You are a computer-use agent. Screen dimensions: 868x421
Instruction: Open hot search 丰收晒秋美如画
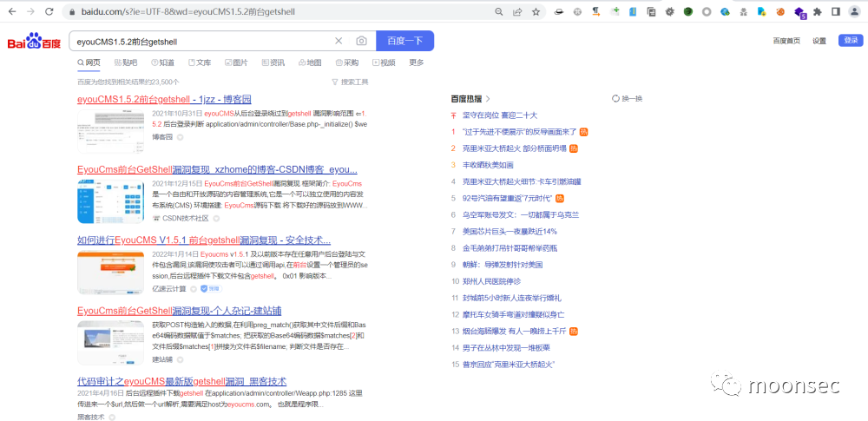click(488, 165)
